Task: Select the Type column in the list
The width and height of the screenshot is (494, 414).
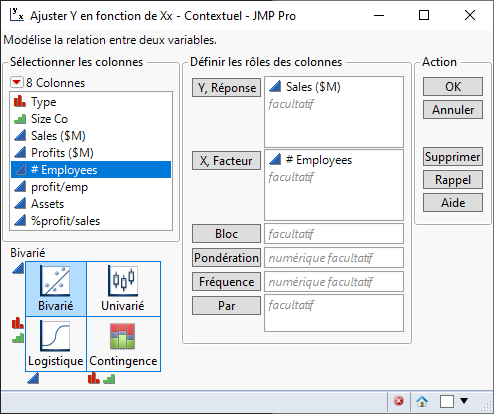Action: (x=91, y=102)
